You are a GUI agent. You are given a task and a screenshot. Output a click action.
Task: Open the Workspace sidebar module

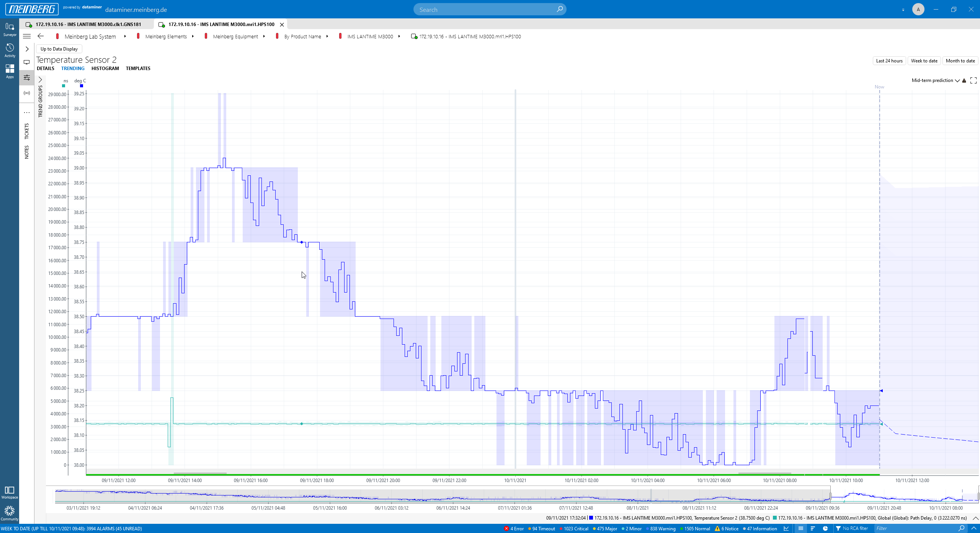(10, 492)
